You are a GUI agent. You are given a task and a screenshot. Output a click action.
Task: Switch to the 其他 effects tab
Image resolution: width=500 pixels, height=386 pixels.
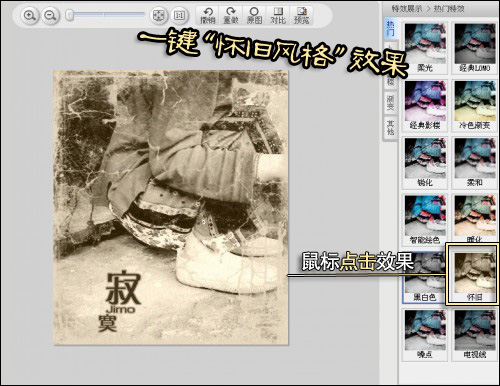point(390,128)
